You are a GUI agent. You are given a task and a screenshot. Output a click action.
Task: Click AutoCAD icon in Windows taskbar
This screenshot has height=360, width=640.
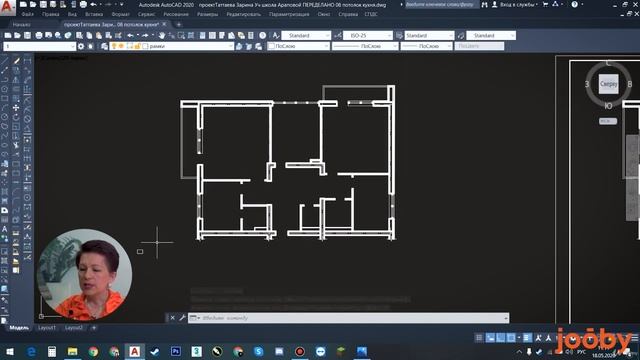pos(134,351)
